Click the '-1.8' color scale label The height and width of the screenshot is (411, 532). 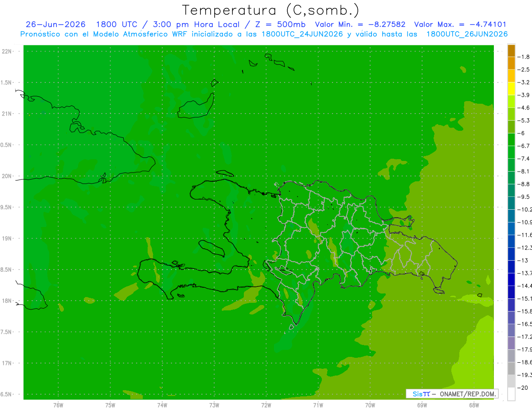click(524, 57)
